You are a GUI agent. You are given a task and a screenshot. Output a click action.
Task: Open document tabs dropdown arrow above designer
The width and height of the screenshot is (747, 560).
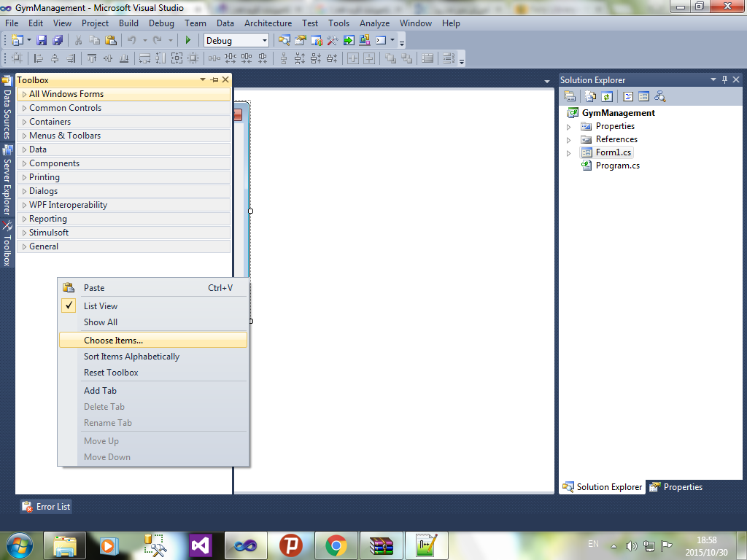547,82
